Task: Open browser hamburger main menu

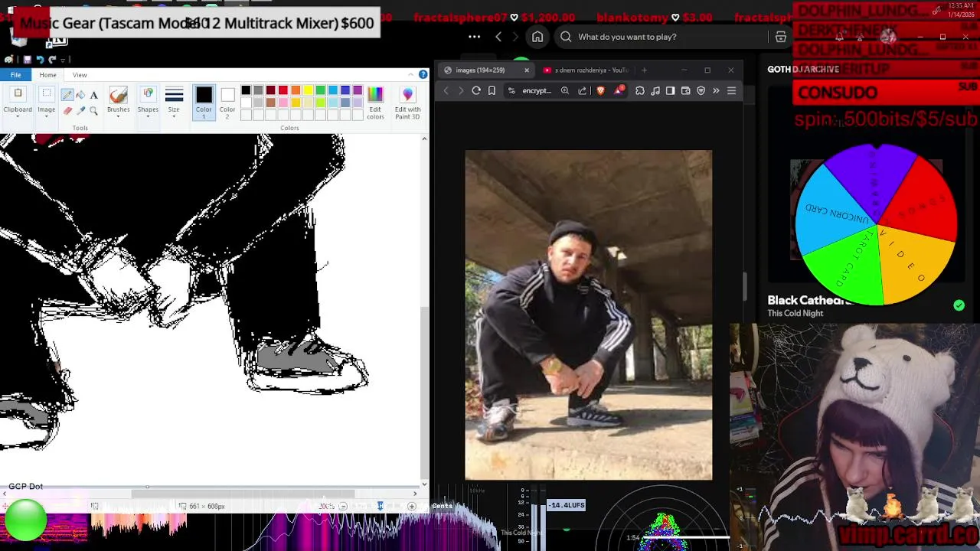Action: 731,90
